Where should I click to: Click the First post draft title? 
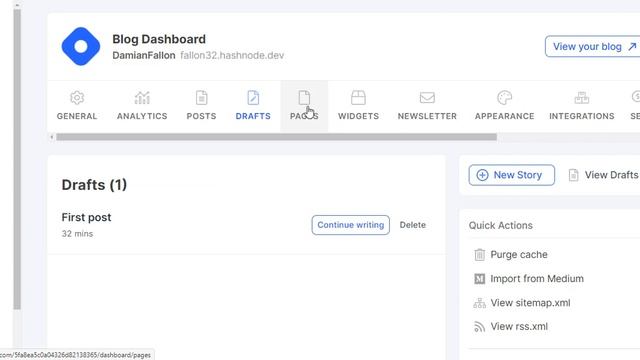coord(86,218)
